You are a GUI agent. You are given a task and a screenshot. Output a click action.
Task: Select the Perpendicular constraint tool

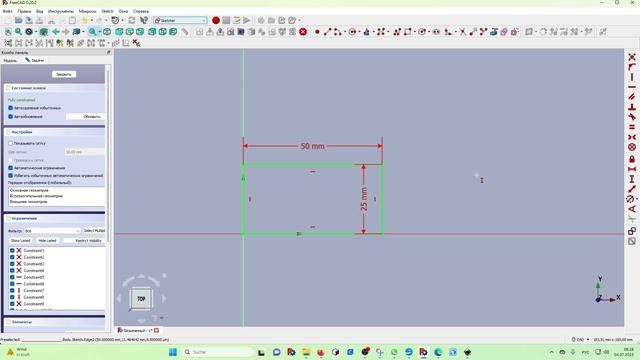point(632,107)
